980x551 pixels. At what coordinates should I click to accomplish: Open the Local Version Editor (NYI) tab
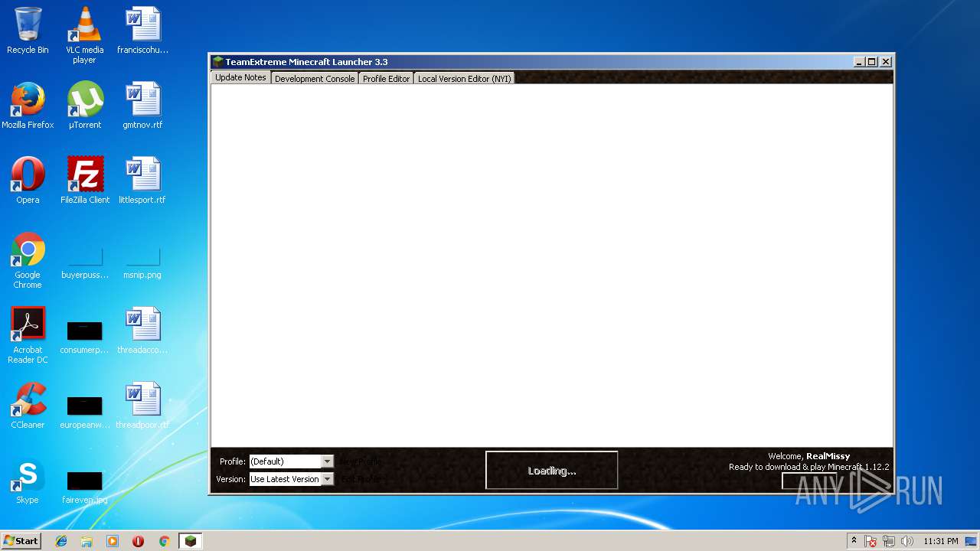[x=464, y=79]
